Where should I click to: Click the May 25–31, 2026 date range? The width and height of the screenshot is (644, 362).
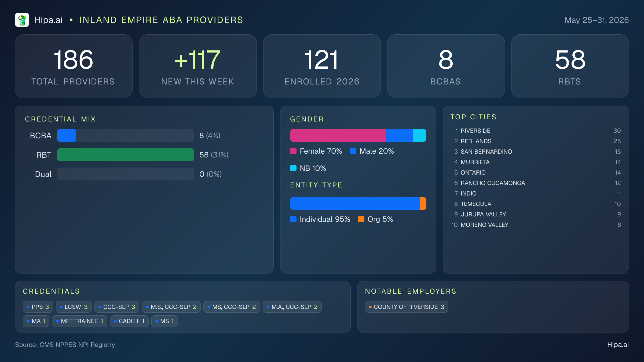click(x=597, y=20)
